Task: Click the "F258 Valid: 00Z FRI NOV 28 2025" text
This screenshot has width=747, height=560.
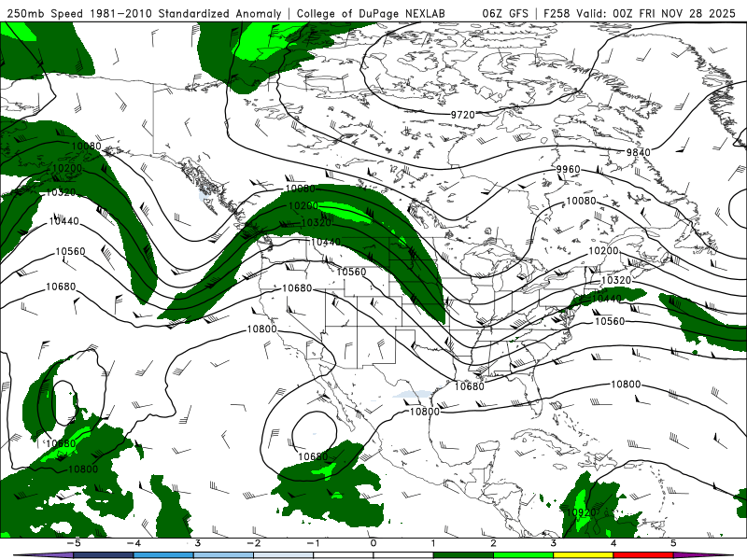Action: click(x=641, y=13)
